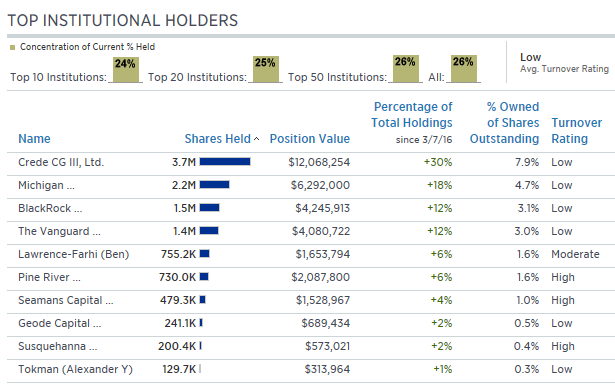The width and height of the screenshot is (615, 392).
Task: Sort by % Owned of Shares Outstanding
Action: [504, 122]
